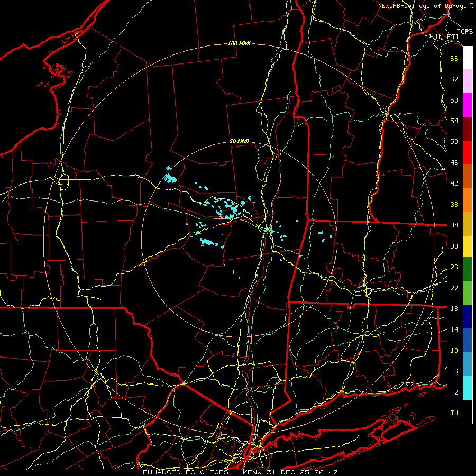
Task: Click the 42 legend value
Action: (454, 184)
